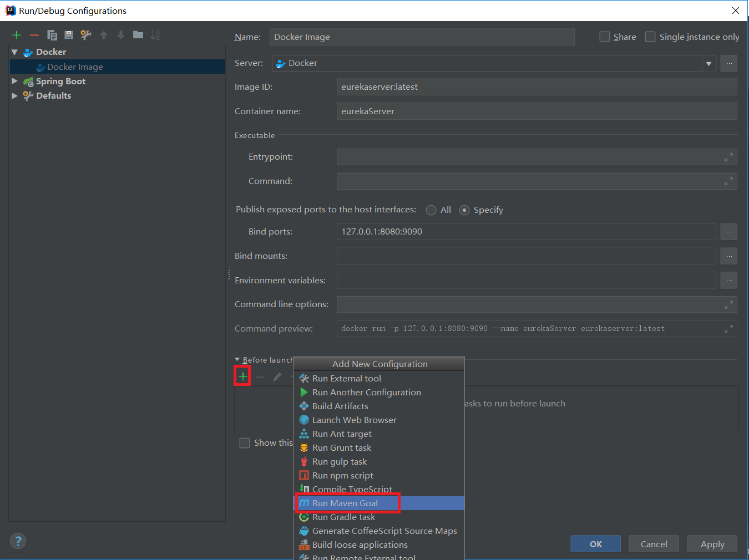Choose Run Another Configuration entry
749x560 pixels.
tap(379, 392)
